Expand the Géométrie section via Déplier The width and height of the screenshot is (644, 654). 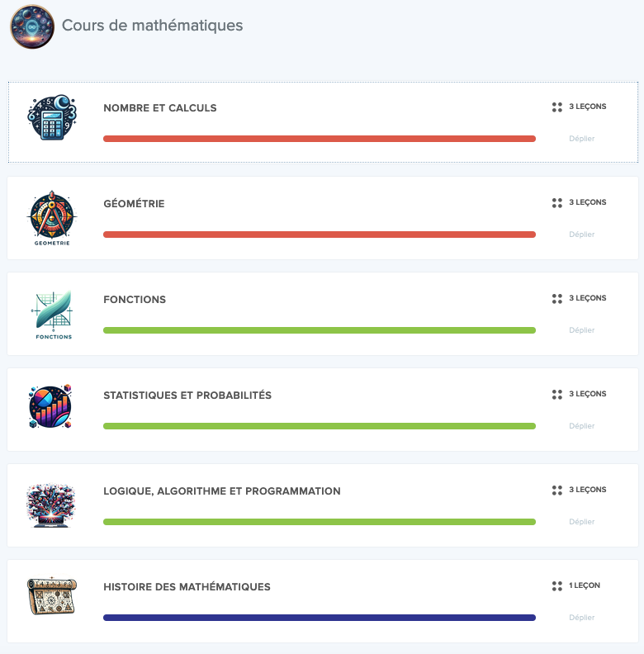pyautogui.click(x=581, y=235)
